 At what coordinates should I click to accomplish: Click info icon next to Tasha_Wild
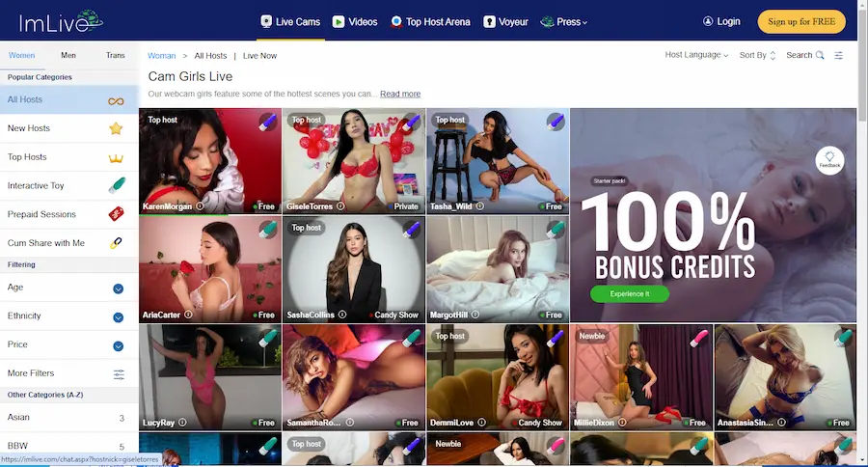pyautogui.click(x=480, y=206)
